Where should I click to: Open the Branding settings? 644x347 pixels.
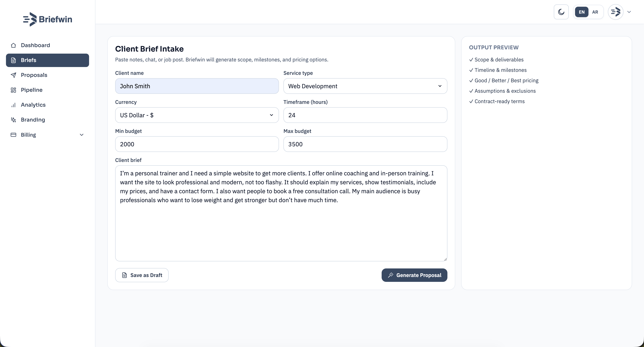coord(48,120)
